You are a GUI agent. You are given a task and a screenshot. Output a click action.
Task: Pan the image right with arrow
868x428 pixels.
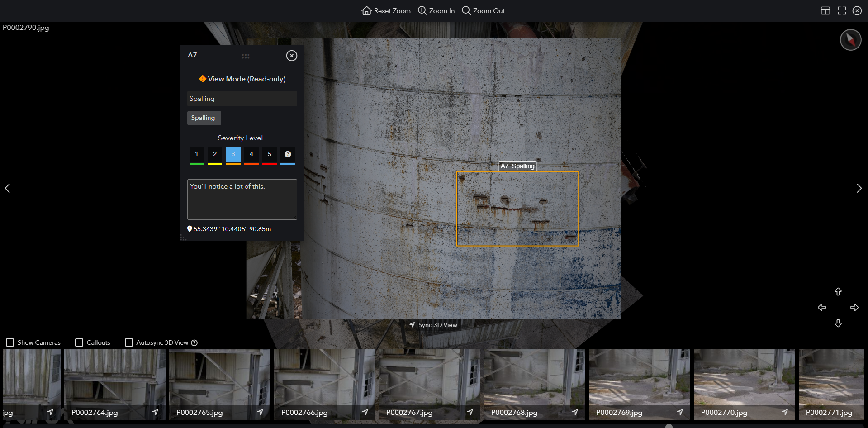coord(854,308)
